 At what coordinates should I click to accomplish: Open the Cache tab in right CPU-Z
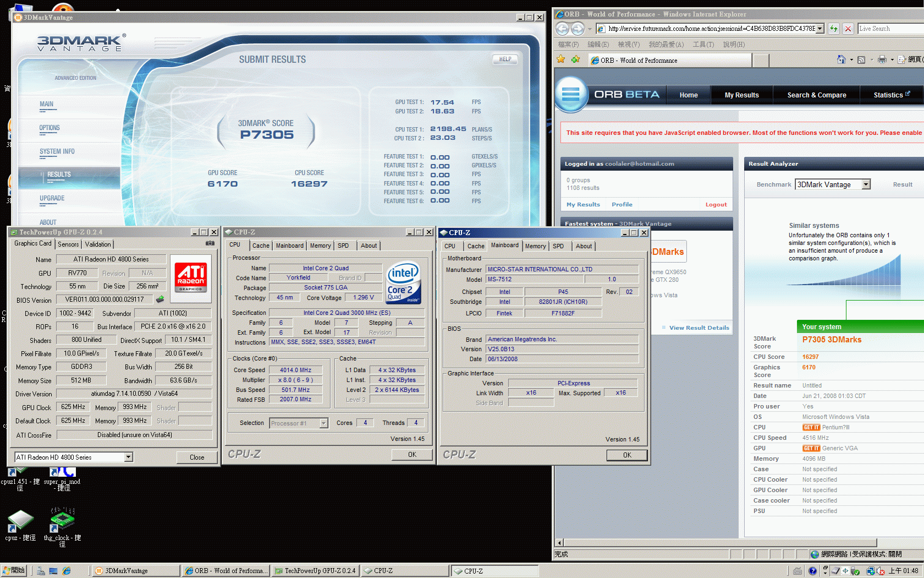[x=476, y=247]
